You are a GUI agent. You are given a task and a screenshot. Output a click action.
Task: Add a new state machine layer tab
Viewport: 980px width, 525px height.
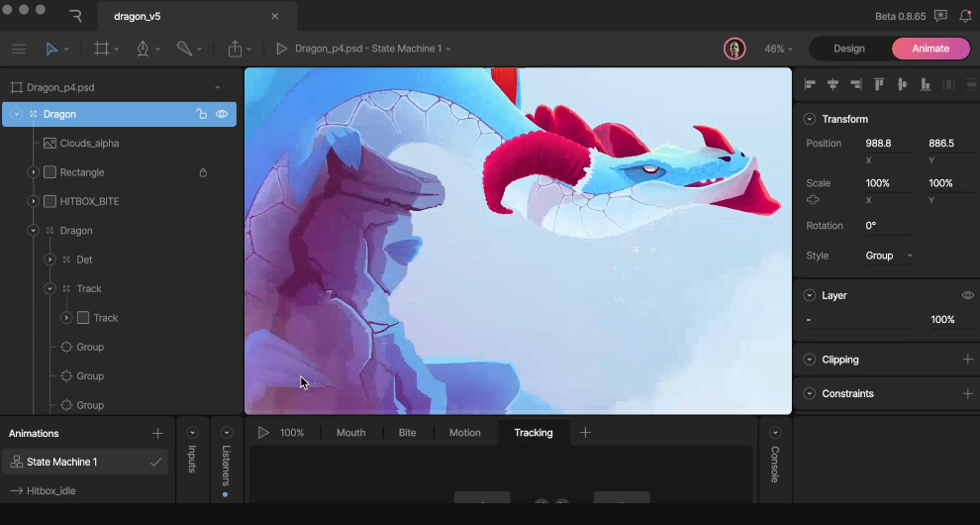click(x=585, y=433)
